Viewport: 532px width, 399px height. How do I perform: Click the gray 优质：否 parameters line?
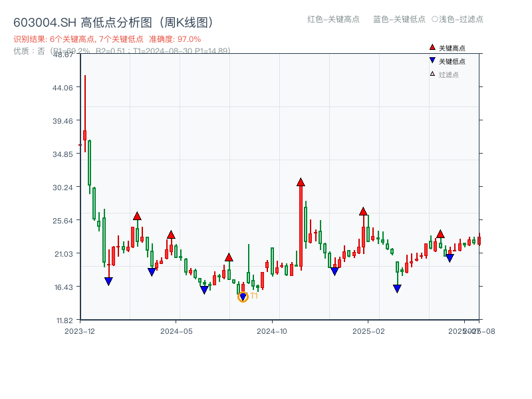122,51
